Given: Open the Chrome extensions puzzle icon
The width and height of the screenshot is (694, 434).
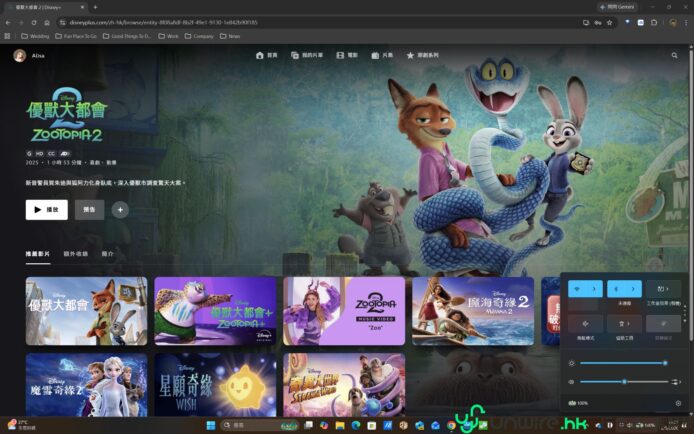Looking at the screenshot, I should tap(654, 23).
